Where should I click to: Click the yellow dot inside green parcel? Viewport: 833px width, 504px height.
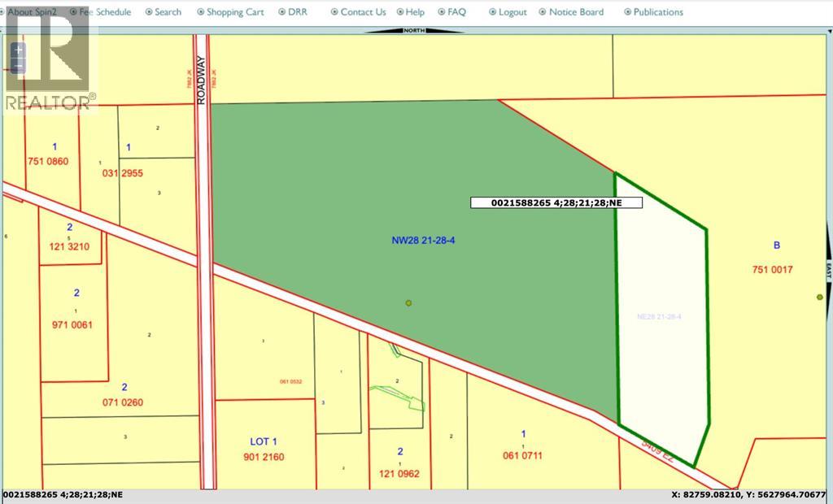408,303
